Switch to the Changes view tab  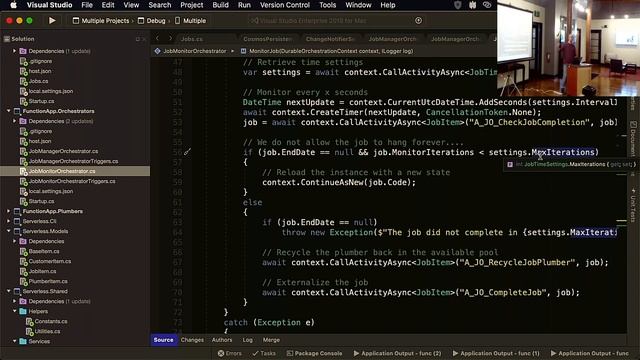tap(192, 340)
